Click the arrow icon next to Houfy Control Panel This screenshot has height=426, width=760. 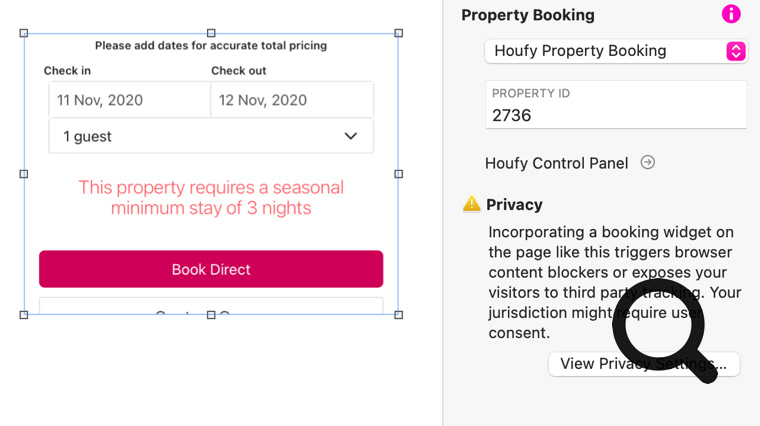[x=648, y=162]
